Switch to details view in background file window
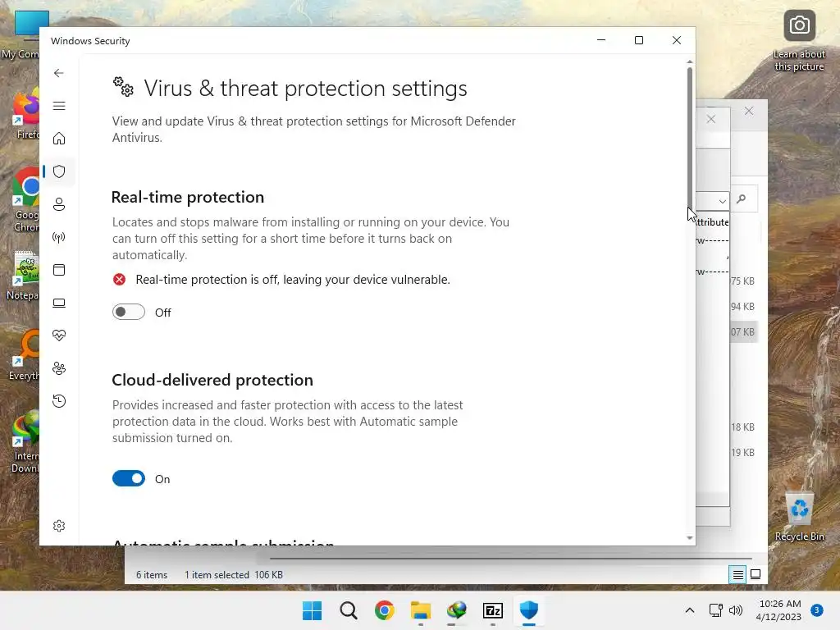 pos(737,575)
